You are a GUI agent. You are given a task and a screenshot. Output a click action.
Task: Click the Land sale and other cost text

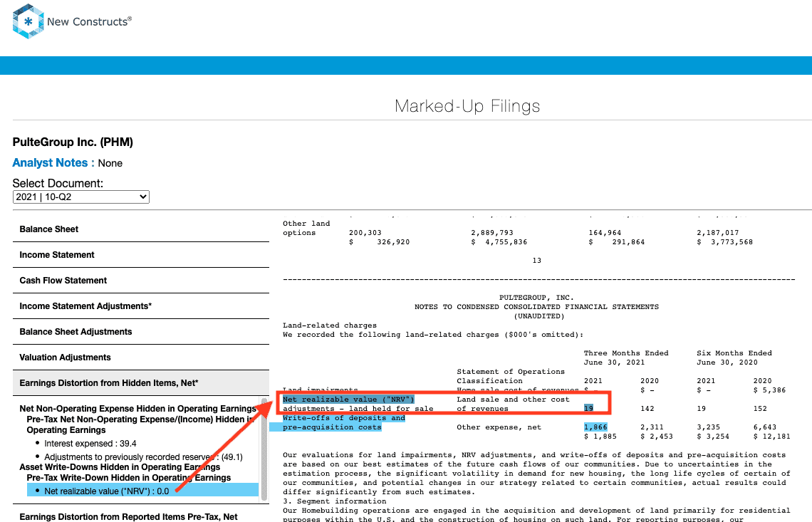click(x=513, y=399)
